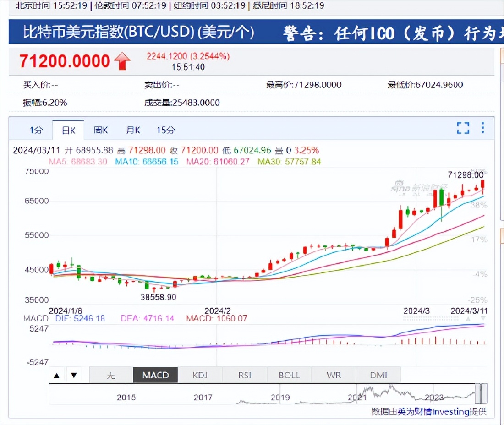Click the red price-up arrow icon

click(x=122, y=60)
